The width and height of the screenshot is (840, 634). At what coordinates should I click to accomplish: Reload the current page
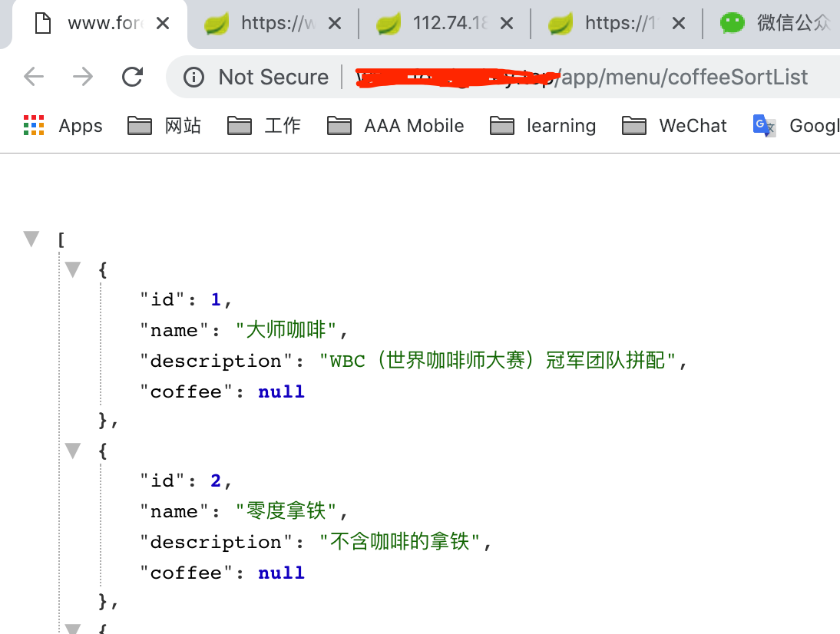coord(132,77)
